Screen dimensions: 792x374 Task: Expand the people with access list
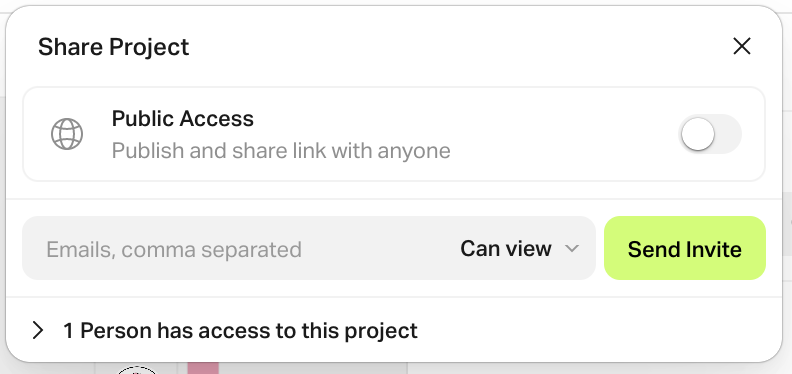(225, 331)
